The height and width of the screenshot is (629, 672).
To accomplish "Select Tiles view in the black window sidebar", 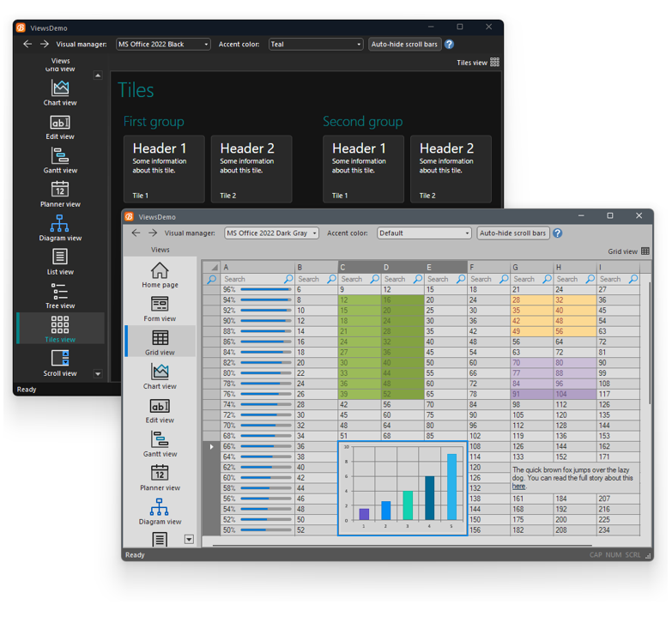I will (60, 329).
